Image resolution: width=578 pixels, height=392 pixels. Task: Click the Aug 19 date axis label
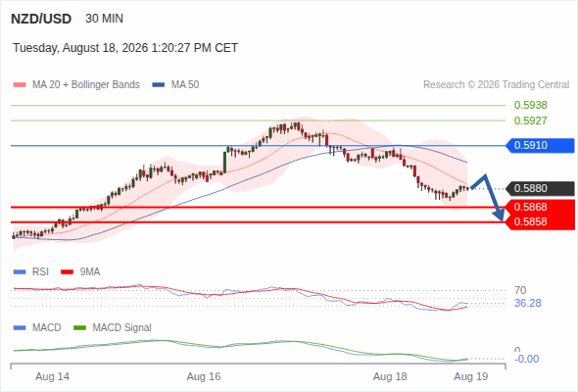(471, 377)
